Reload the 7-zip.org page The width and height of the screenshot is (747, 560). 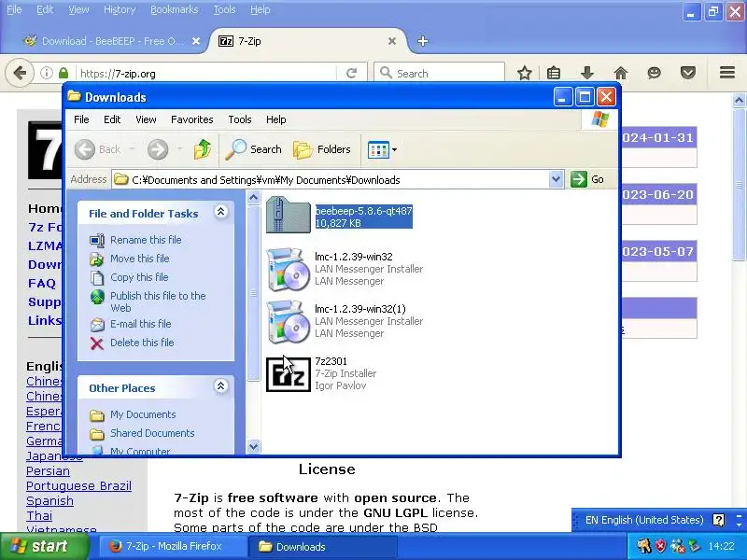click(352, 74)
